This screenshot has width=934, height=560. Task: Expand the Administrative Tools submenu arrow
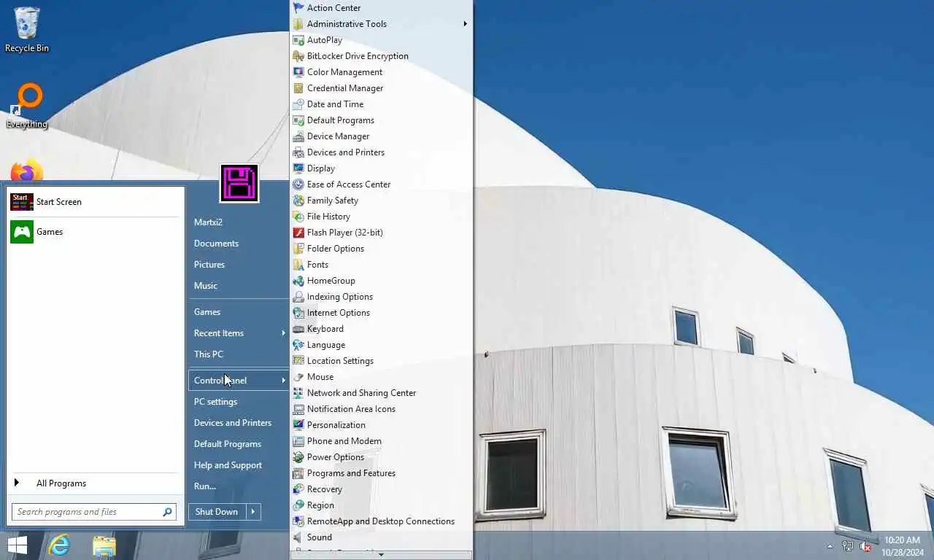[x=465, y=23]
